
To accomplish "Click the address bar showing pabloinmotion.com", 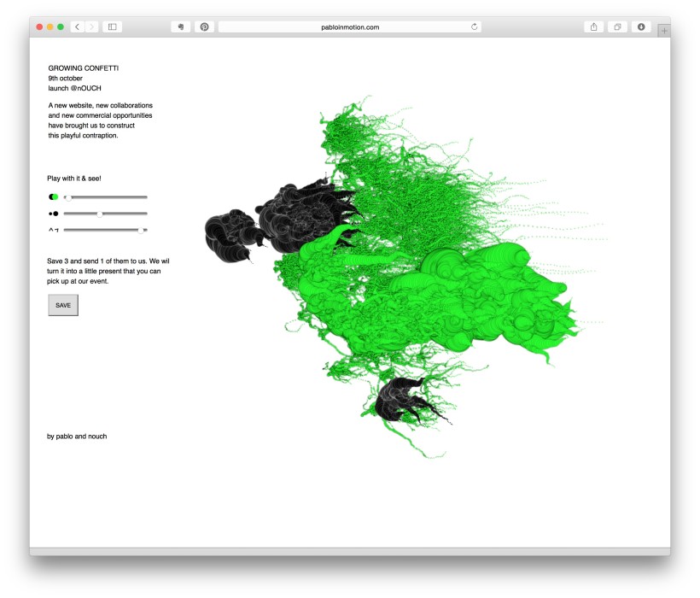I will tap(350, 27).
